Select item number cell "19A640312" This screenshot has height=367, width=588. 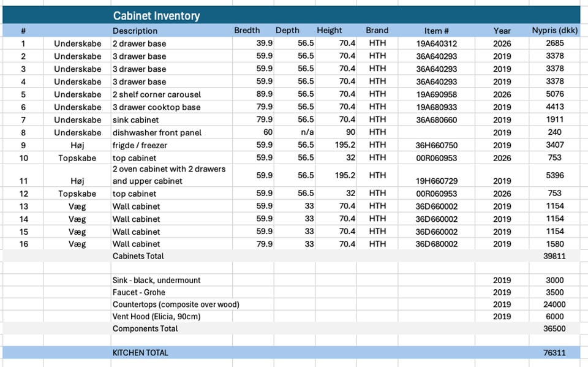437,44
